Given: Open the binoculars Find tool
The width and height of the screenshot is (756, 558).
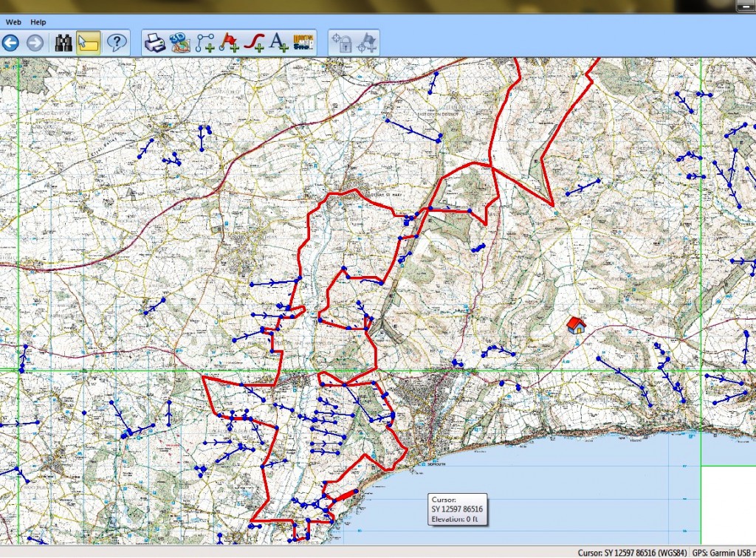Looking at the screenshot, I should [63, 44].
